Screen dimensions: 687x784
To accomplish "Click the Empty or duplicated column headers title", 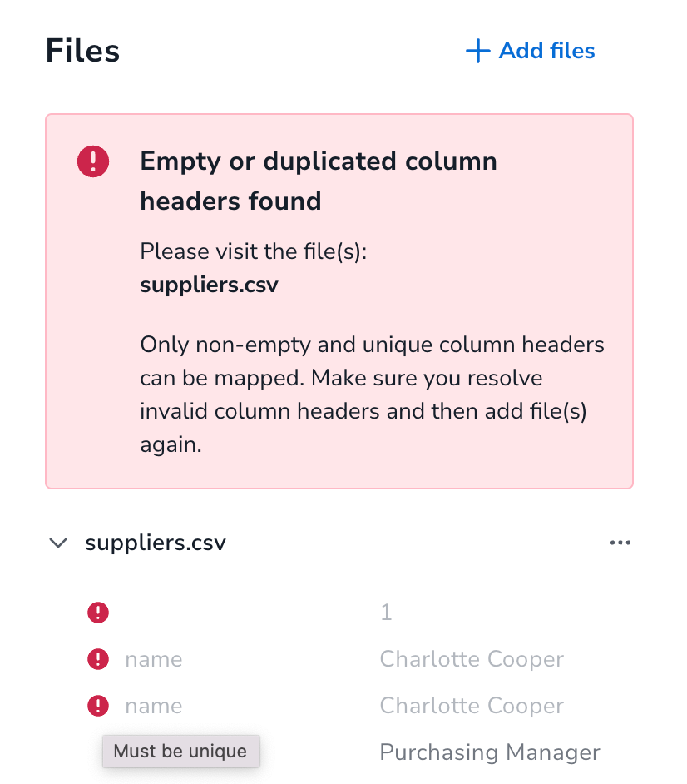I will coord(319,181).
